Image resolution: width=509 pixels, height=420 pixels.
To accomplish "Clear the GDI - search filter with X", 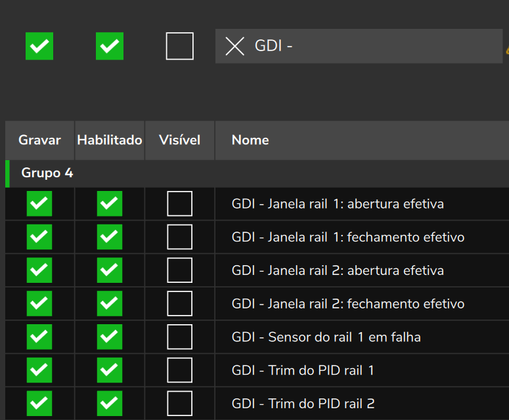I will [234, 46].
